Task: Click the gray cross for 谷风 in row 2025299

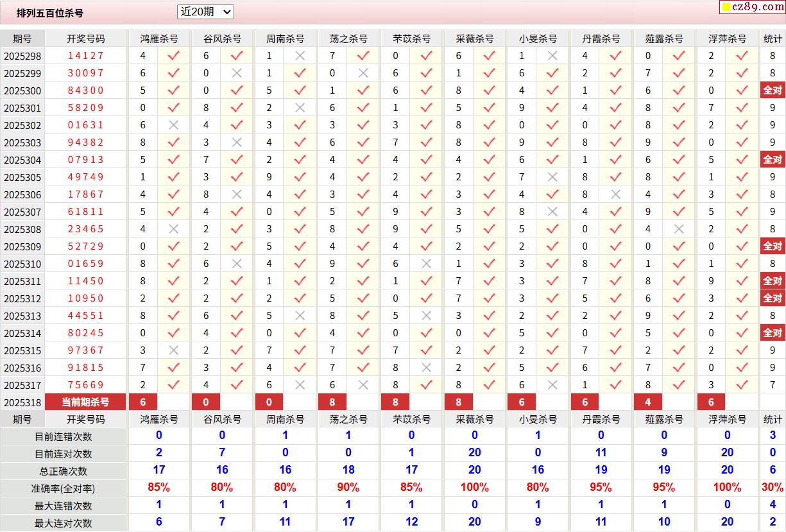Action: 237,73
